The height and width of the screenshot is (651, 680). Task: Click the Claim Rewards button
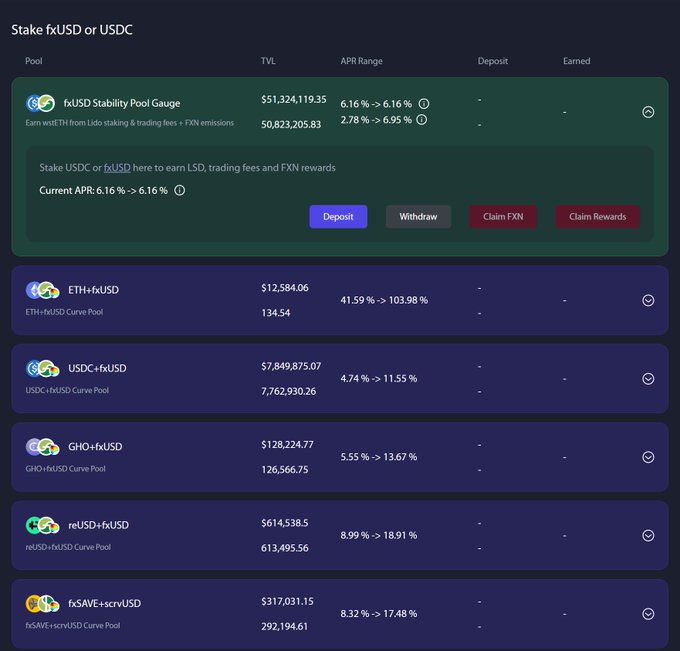point(597,216)
